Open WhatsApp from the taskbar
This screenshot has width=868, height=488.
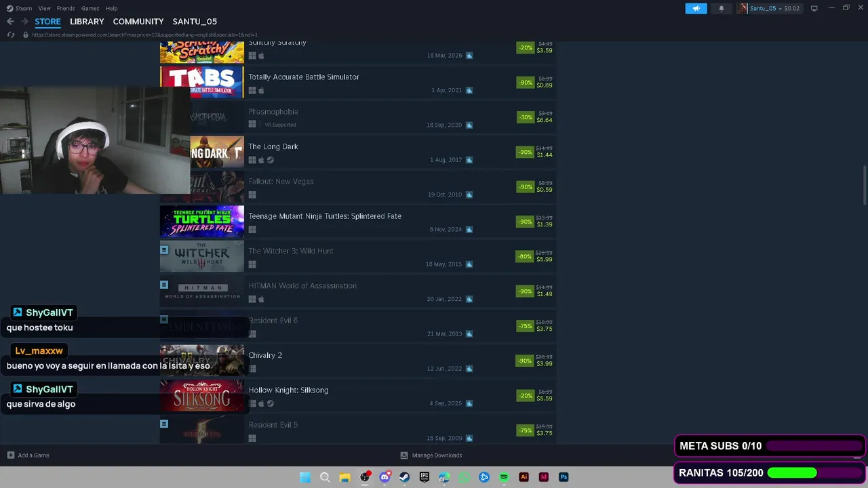pos(464,477)
